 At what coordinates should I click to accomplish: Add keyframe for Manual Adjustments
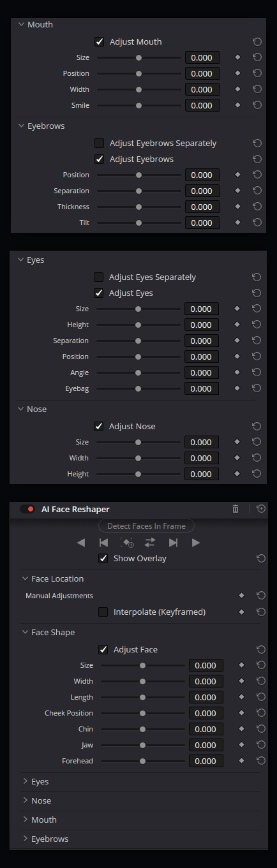pyautogui.click(x=241, y=596)
